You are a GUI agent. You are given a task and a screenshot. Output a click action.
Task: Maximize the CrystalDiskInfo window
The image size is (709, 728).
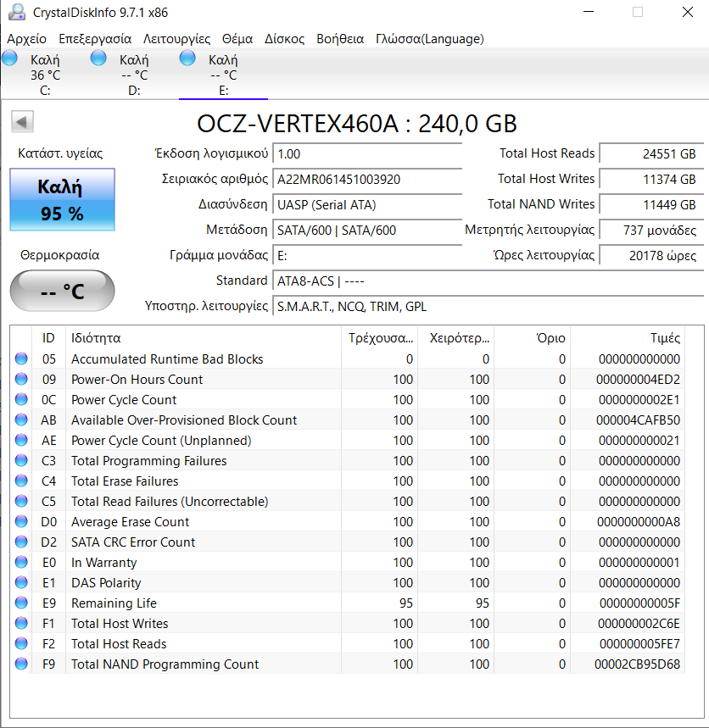[x=638, y=13]
